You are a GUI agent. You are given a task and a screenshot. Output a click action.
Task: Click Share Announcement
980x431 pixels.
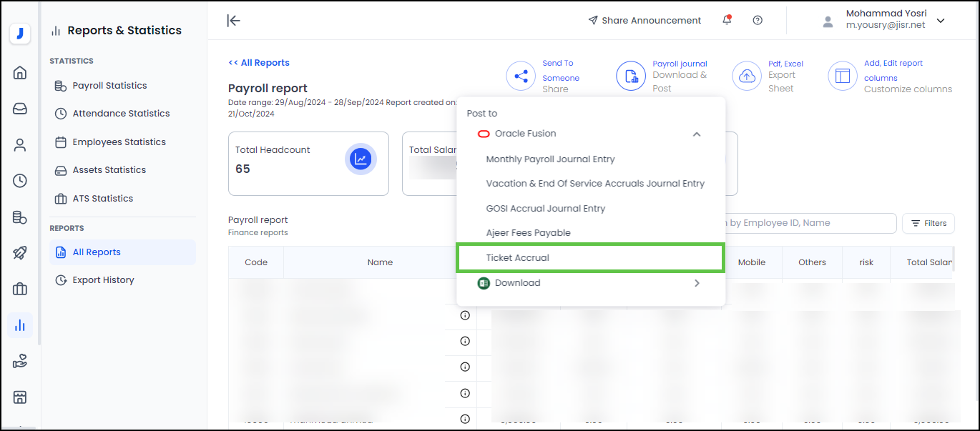(645, 20)
